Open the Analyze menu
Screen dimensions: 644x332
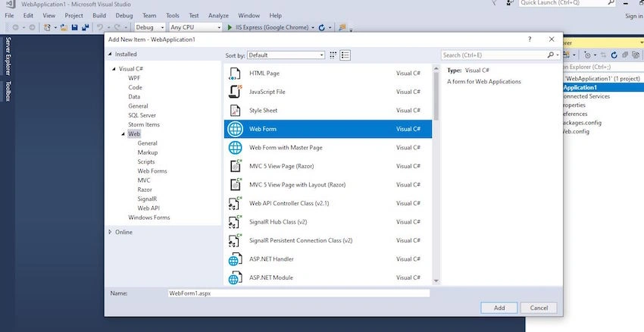tap(218, 16)
